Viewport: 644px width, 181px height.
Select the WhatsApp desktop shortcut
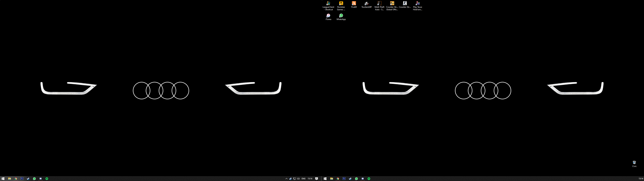341,17
